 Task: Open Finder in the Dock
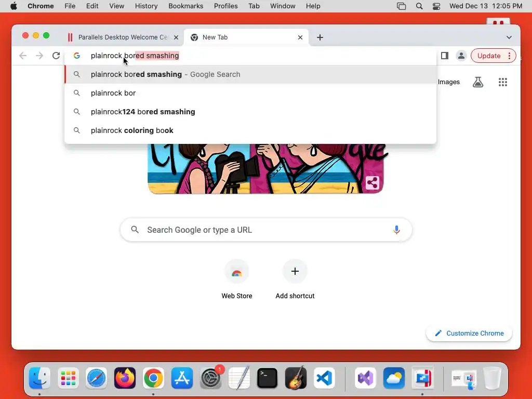[39, 378]
